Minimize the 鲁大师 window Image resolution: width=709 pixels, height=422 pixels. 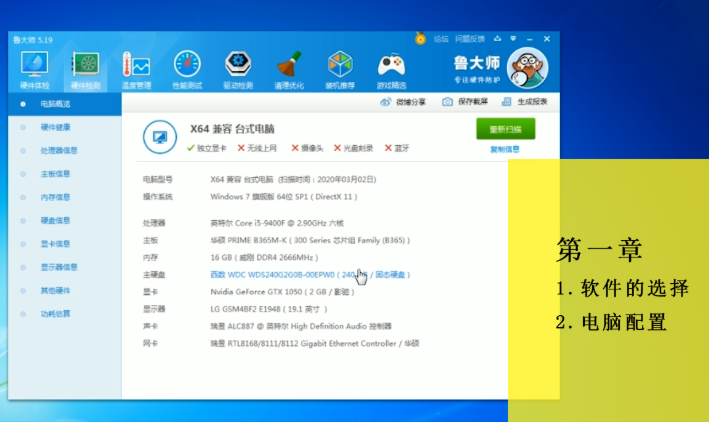tap(529, 39)
